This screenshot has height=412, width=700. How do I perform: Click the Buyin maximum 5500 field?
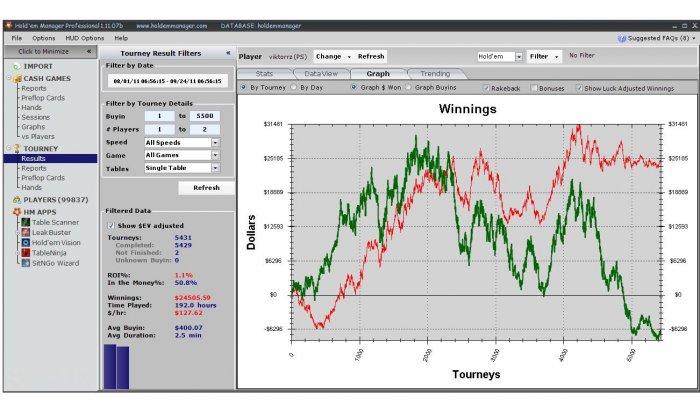pyautogui.click(x=204, y=116)
